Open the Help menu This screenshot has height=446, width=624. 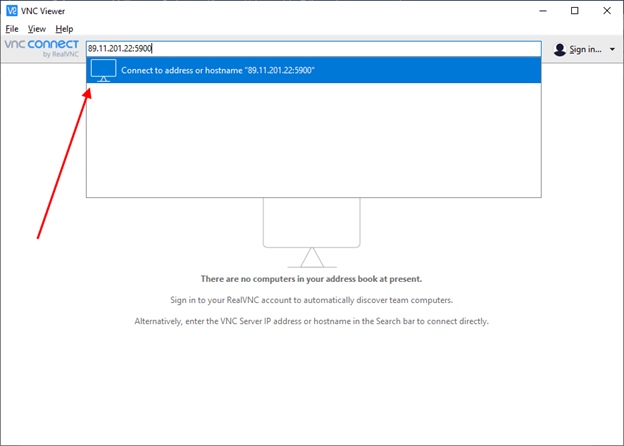coord(64,29)
